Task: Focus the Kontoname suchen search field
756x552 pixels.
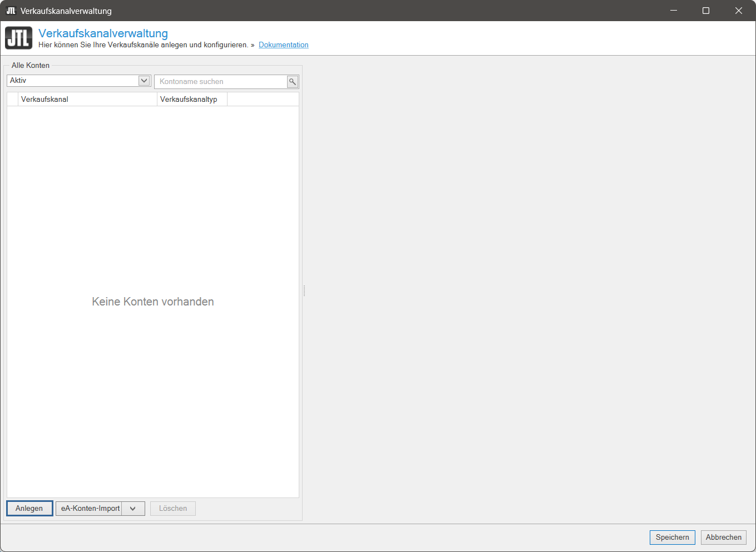Action: tap(221, 82)
